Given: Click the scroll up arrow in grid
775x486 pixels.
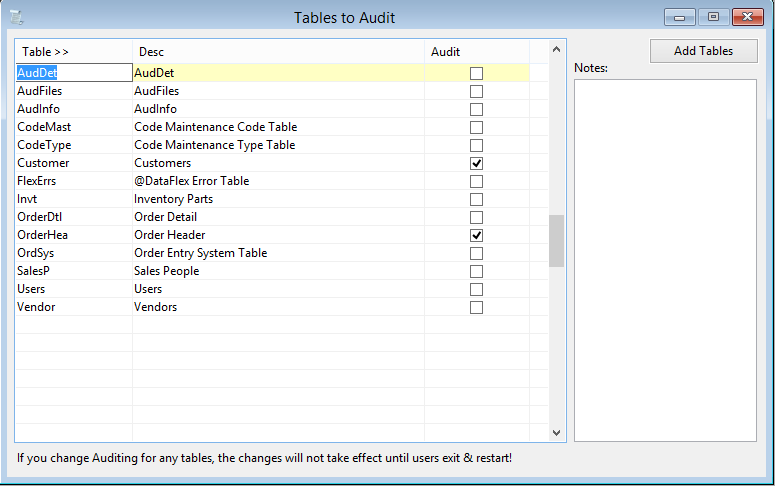Looking at the screenshot, I should click(x=556, y=49).
